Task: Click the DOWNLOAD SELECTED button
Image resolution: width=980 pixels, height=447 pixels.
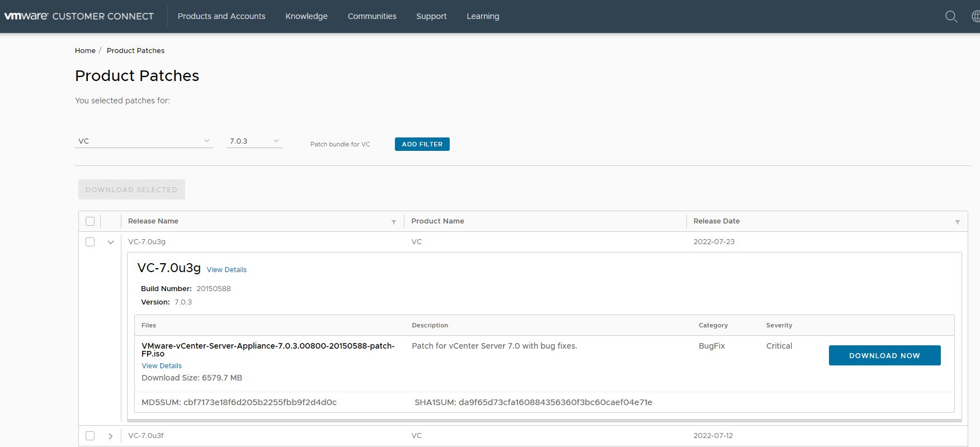Action: point(131,189)
